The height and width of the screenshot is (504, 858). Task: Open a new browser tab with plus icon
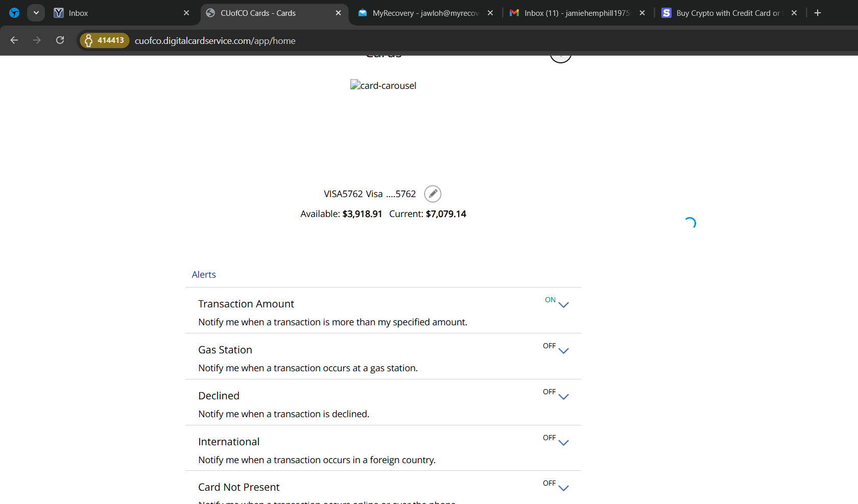pos(817,13)
